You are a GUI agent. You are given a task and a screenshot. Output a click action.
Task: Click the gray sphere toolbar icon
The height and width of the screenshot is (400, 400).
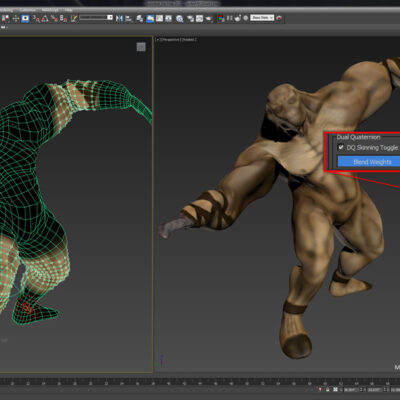(x=246, y=18)
